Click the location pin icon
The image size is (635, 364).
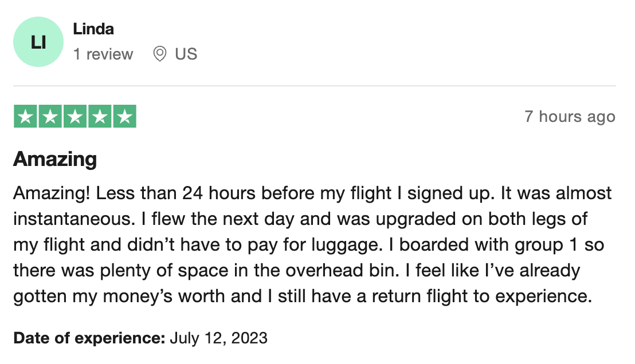coord(159,54)
